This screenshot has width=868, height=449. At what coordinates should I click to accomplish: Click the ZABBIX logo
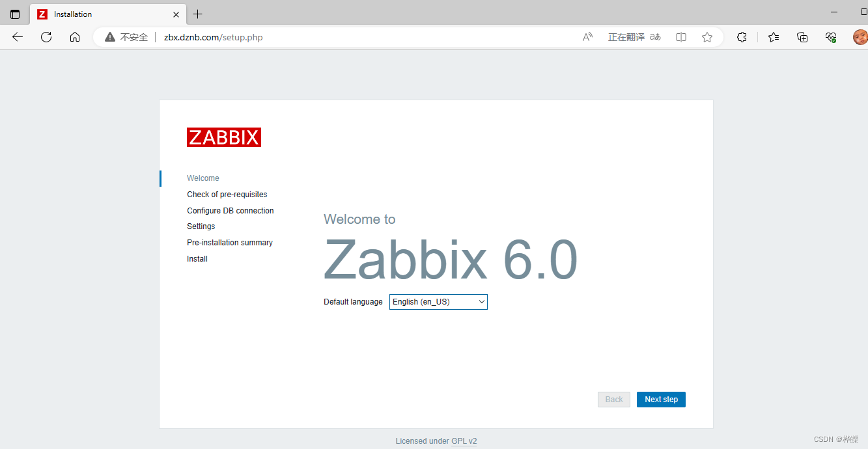coord(224,137)
